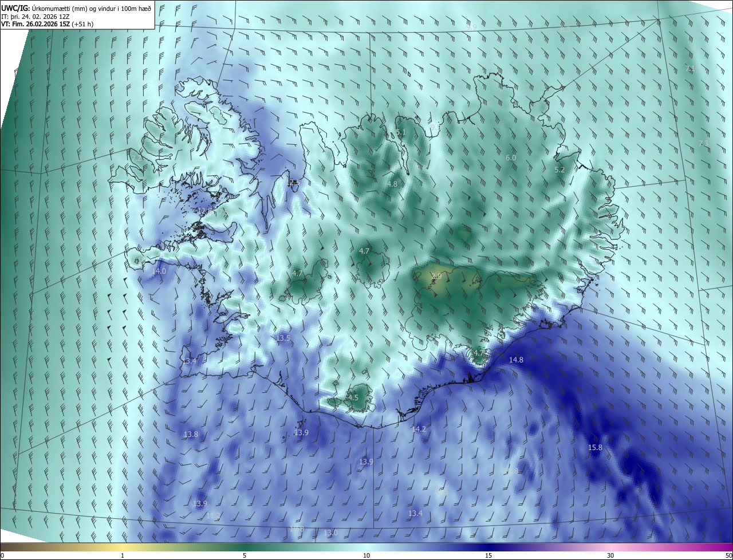733x560 pixels.
Task: Click the 13.8 value over the sea
Action: 191,435
